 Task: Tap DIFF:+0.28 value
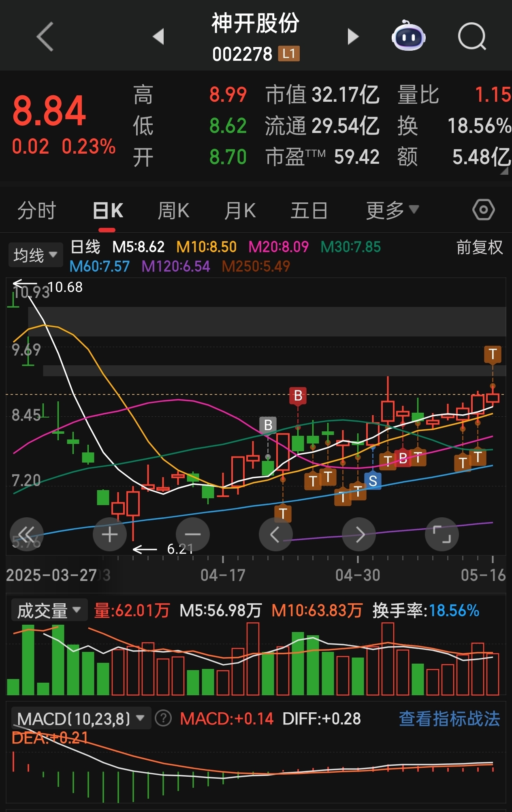point(322,719)
